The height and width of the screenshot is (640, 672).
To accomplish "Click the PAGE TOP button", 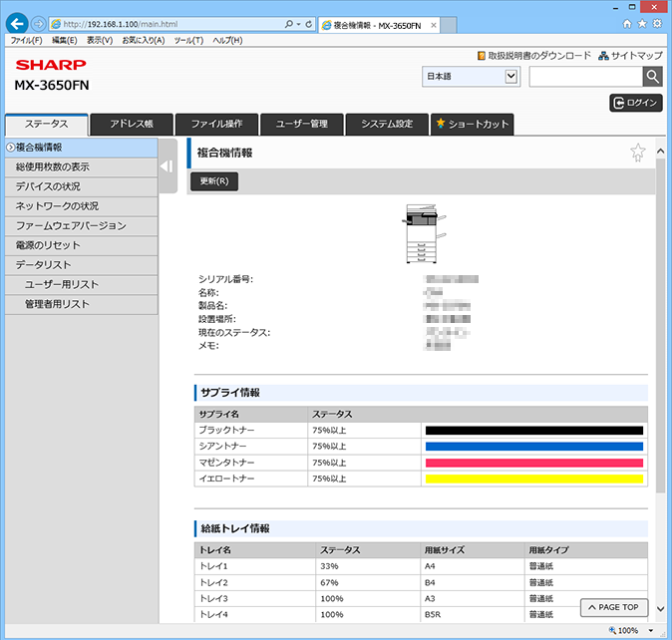I will (614, 607).
